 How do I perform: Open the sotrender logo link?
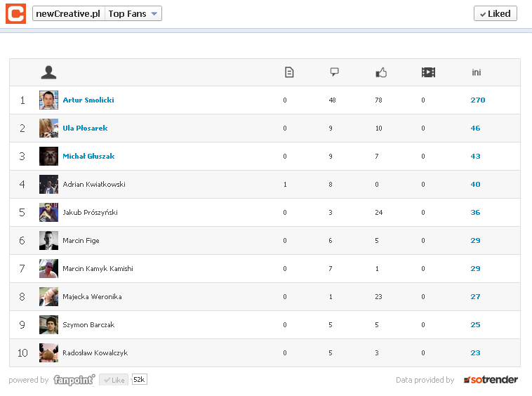coord(491,380)
